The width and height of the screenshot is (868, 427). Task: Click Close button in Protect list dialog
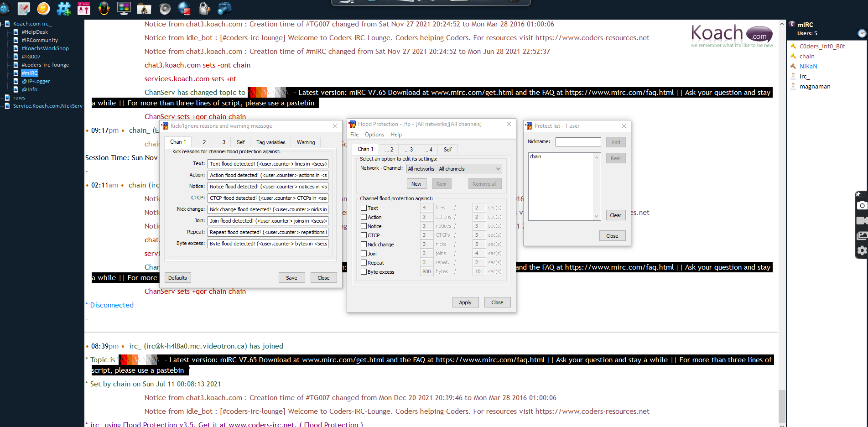612,236
